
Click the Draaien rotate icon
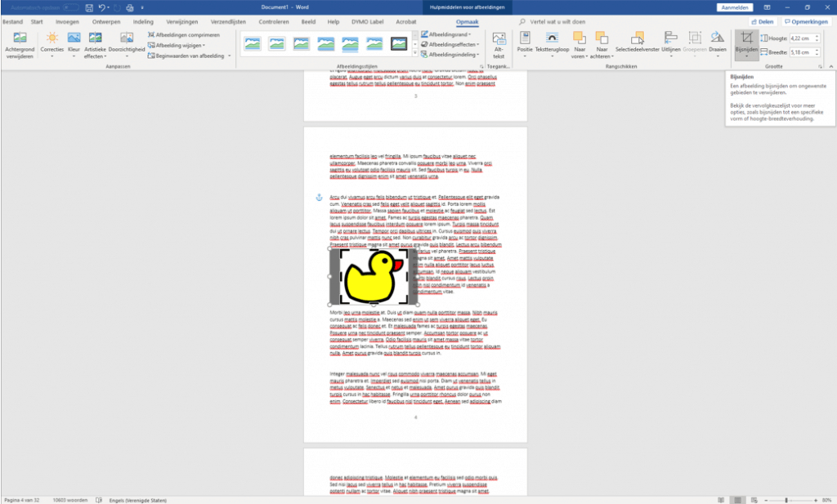(718, 45)
